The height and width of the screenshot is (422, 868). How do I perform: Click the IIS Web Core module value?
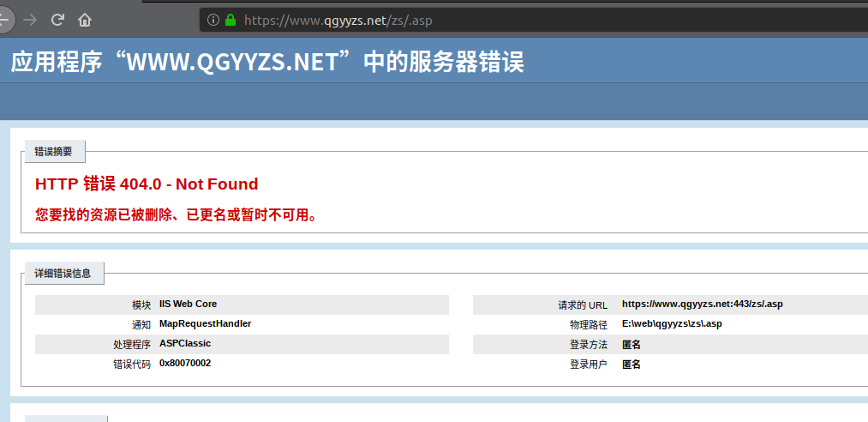[x=189, y=304]
